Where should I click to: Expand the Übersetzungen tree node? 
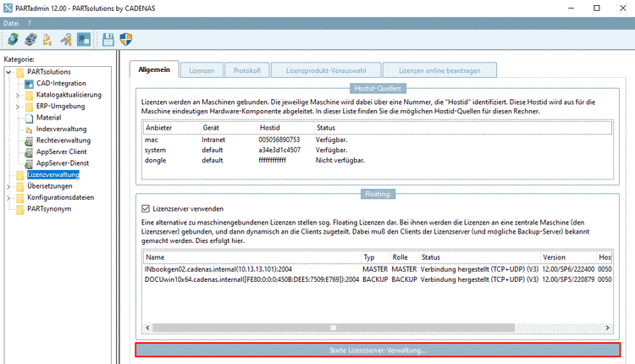pos(8,187)
